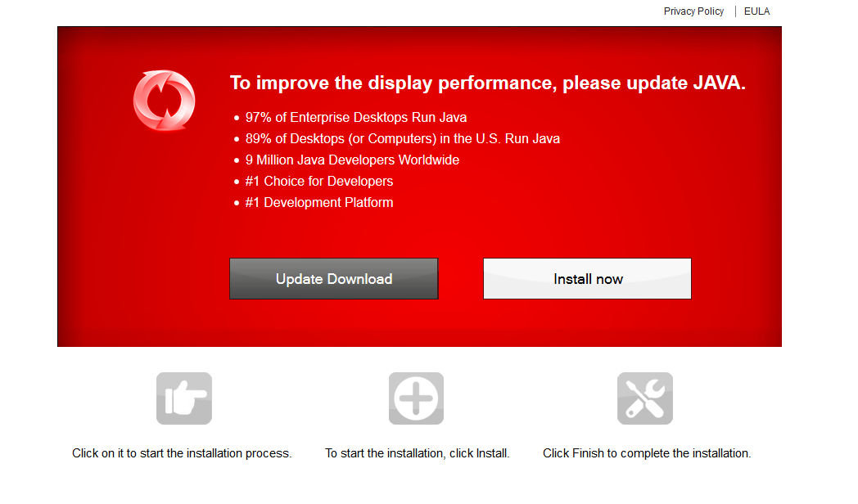858x504 pixels.
Task: Click the '#1 Choice for Developers' line
Action: (319, 182)
